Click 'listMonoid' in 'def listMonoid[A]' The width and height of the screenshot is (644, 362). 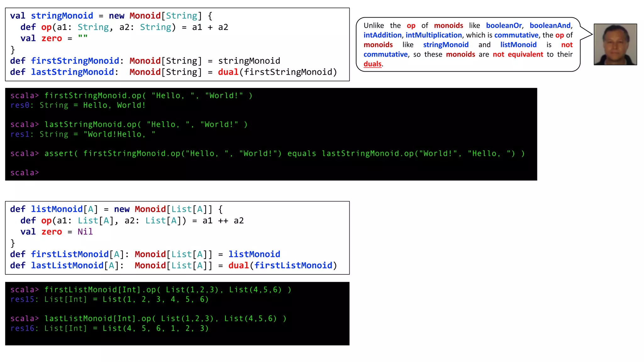point(57,209)
